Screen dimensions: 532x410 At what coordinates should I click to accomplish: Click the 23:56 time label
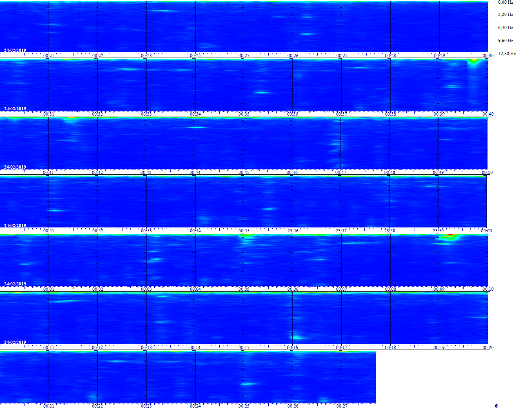point(293,231)
